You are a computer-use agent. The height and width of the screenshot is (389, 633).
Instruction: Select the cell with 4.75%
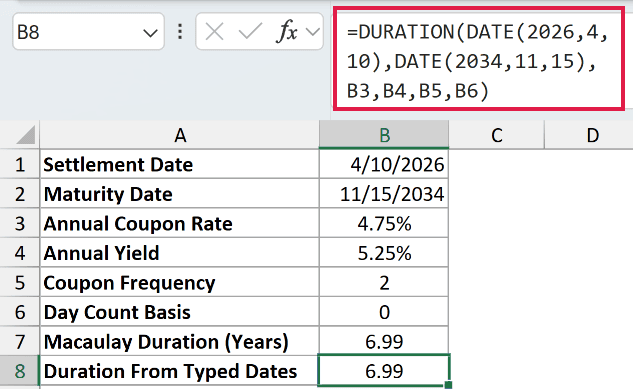tap(384, 223)
